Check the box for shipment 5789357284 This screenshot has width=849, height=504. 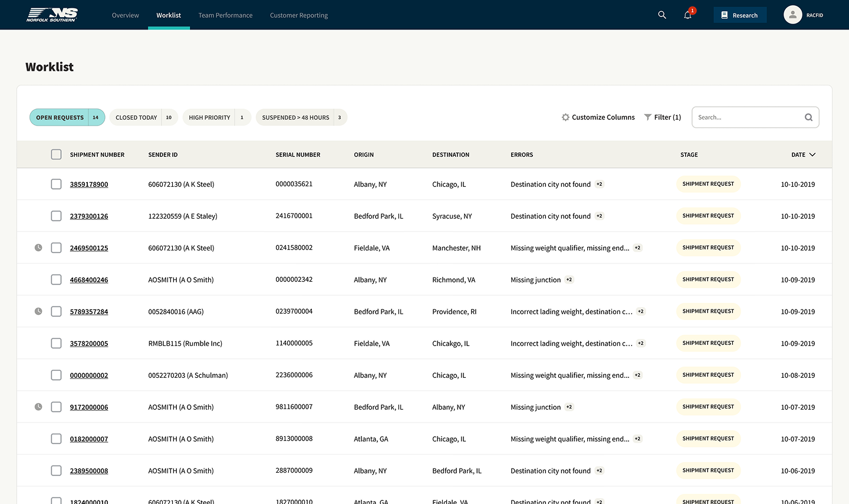pyautogui.click(x=56, y=311)
